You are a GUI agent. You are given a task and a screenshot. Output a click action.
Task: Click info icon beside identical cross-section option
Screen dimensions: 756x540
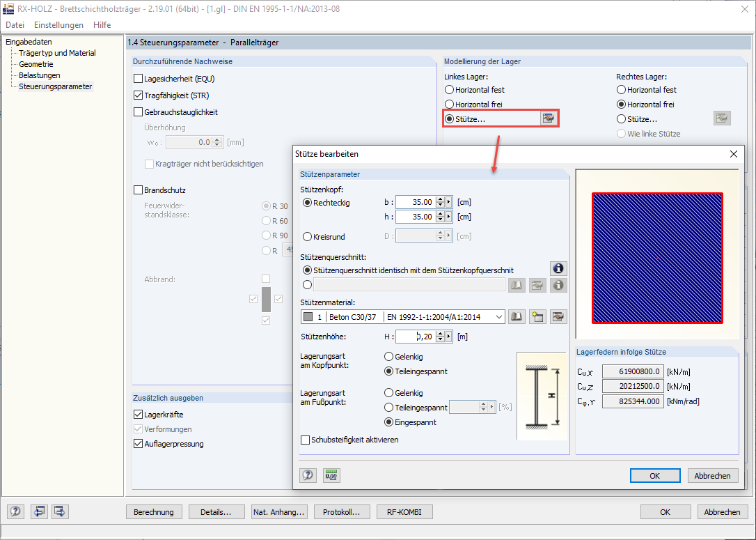[558, 268]
